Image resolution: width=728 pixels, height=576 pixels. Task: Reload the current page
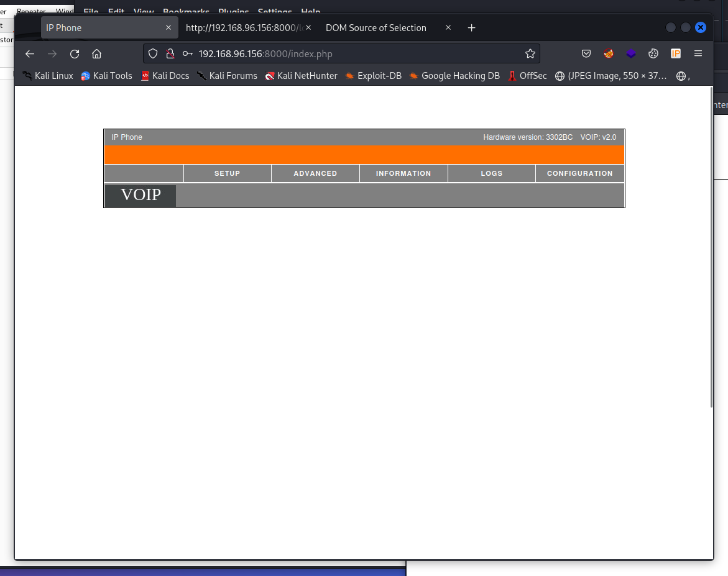coord(74,54)
